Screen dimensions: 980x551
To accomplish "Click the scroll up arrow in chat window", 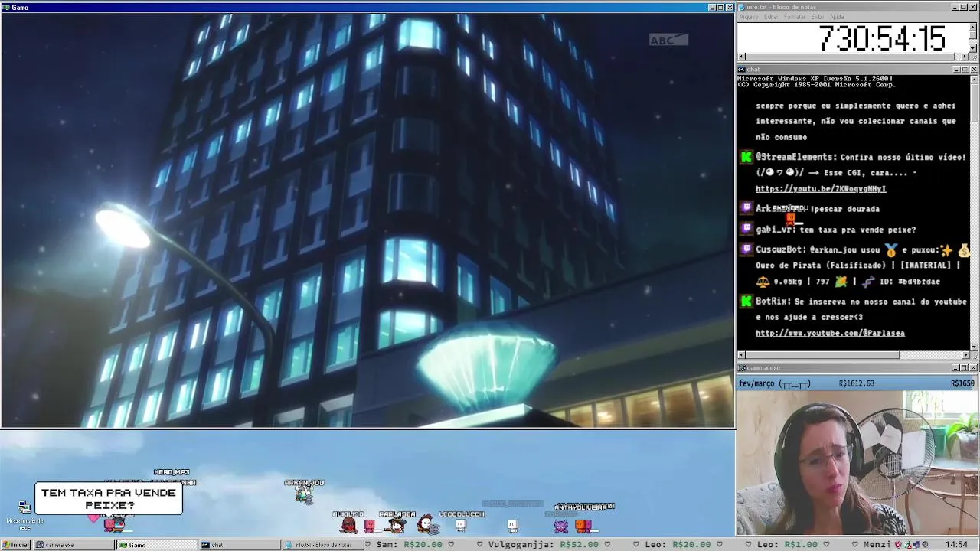I will pyautogui.click(x=974, y=79).
